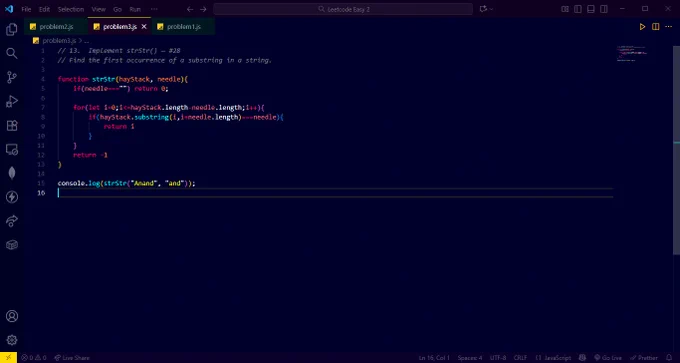
Task: Click Spaces: 4 indentation setting
Action: click(x=470, y=358)
